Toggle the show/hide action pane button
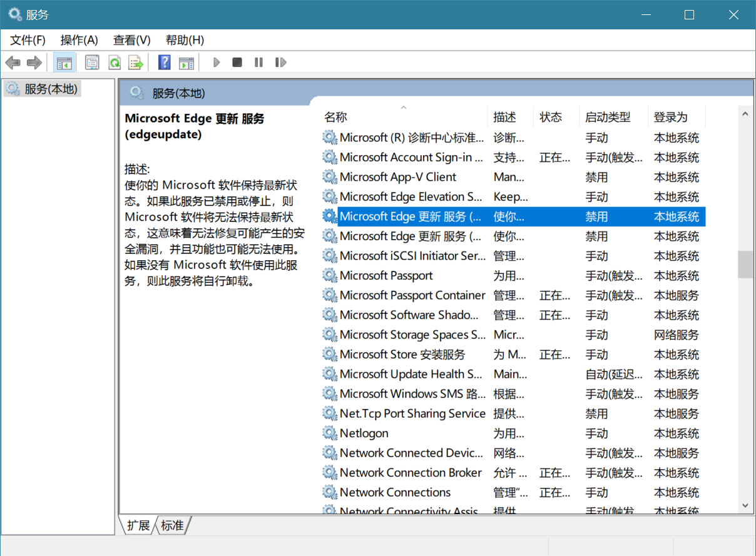Viewport: 756px width, 556px height. (x=186, y=63)
